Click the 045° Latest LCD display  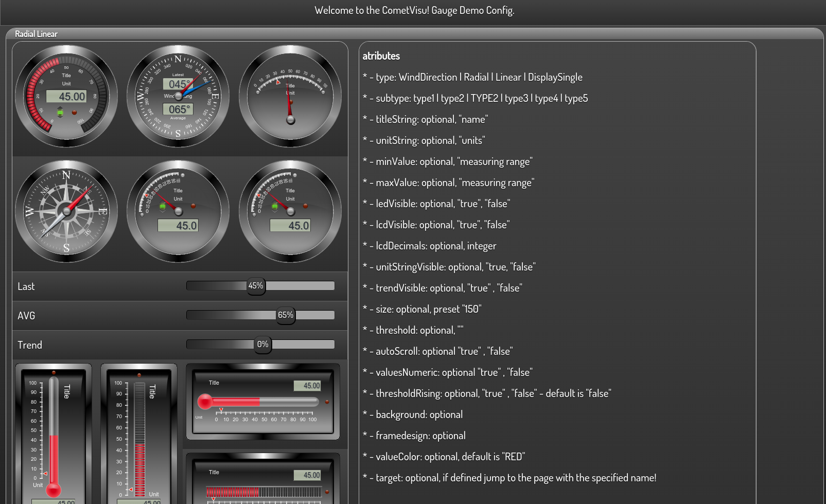click(x=178, y=84)
